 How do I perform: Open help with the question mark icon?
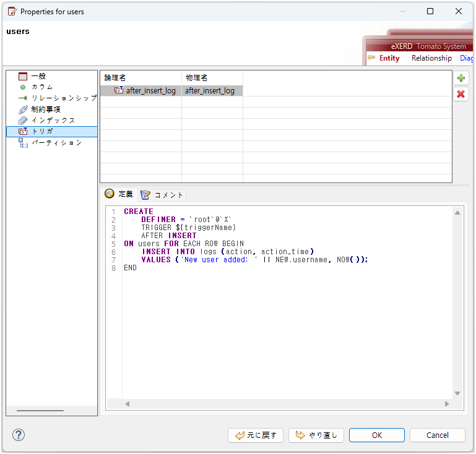click(19, 435)
